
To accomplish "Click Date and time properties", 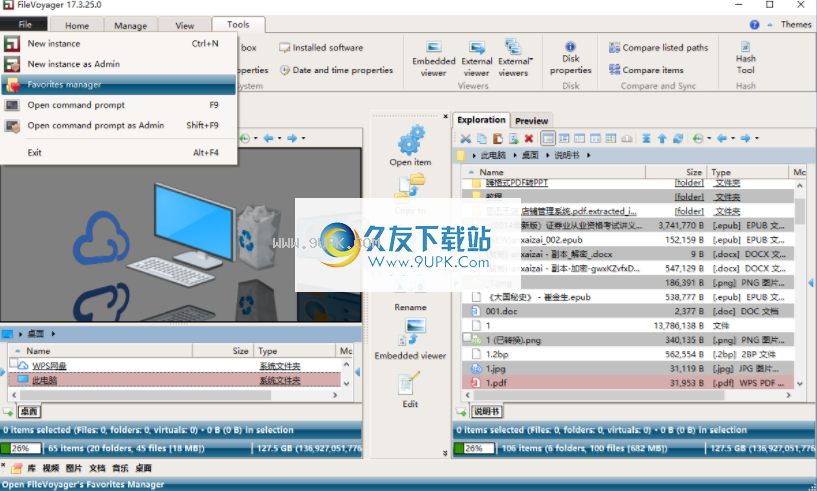I will tap(337, 70).
